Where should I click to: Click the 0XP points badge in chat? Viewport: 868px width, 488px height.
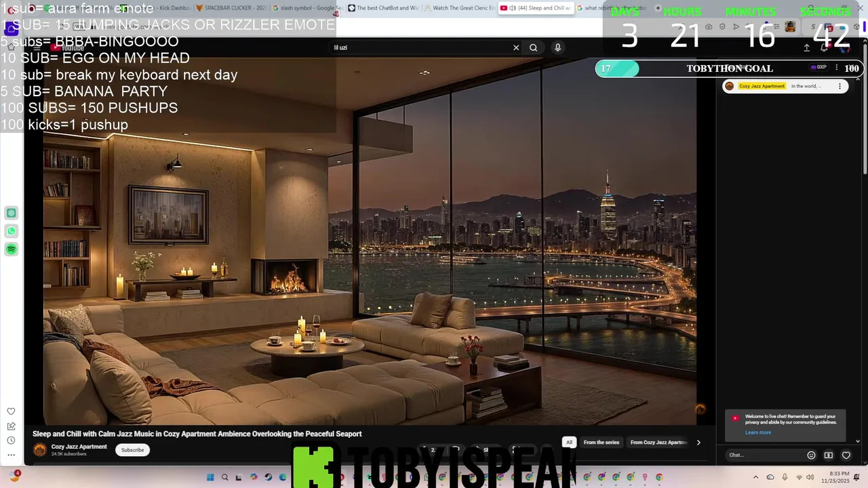pos(819,68)
